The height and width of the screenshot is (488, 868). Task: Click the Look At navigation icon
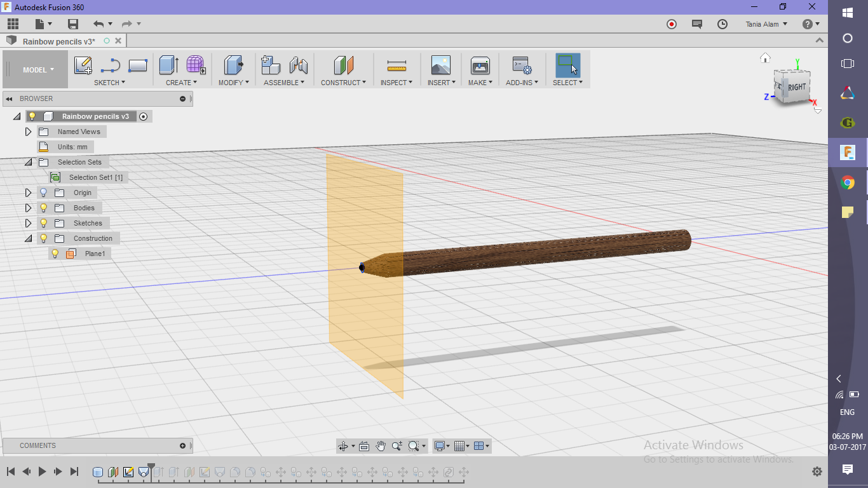coord(364,446)
